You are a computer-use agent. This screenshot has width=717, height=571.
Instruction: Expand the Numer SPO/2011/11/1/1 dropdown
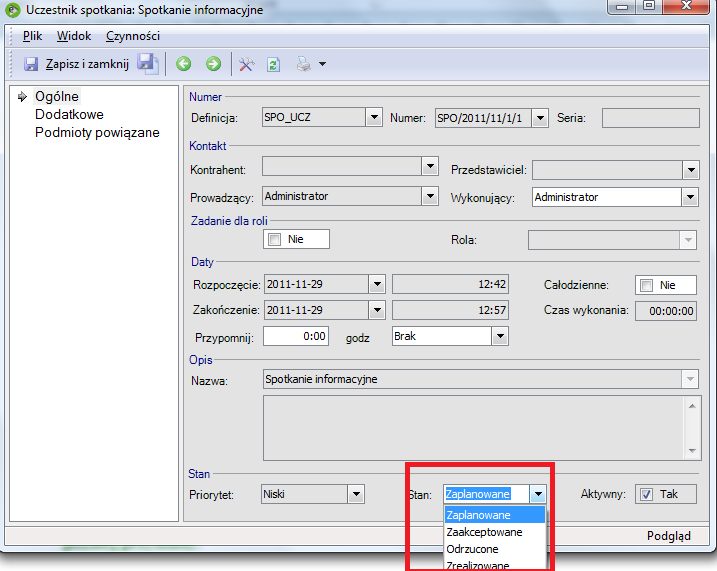[540, 118]
